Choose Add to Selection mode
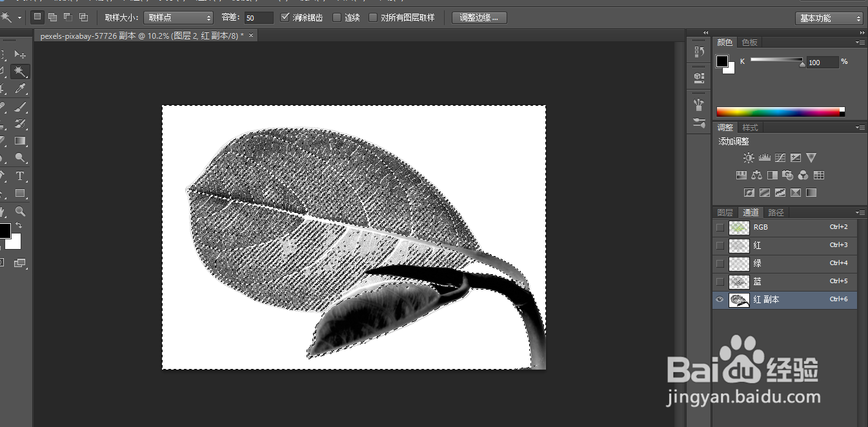 pos(53,17)
